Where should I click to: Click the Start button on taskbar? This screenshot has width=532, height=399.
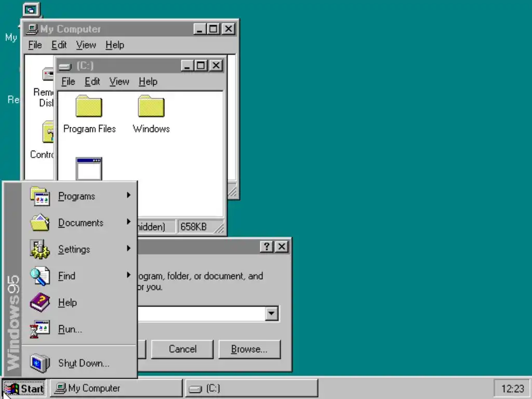pyautogui.click(x=24, y=388)
